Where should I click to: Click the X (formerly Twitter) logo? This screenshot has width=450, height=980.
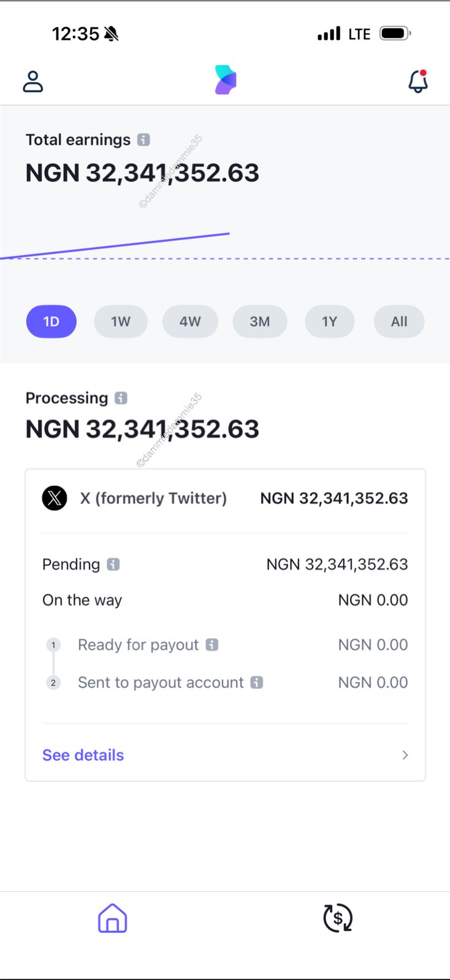click(55, 498)
